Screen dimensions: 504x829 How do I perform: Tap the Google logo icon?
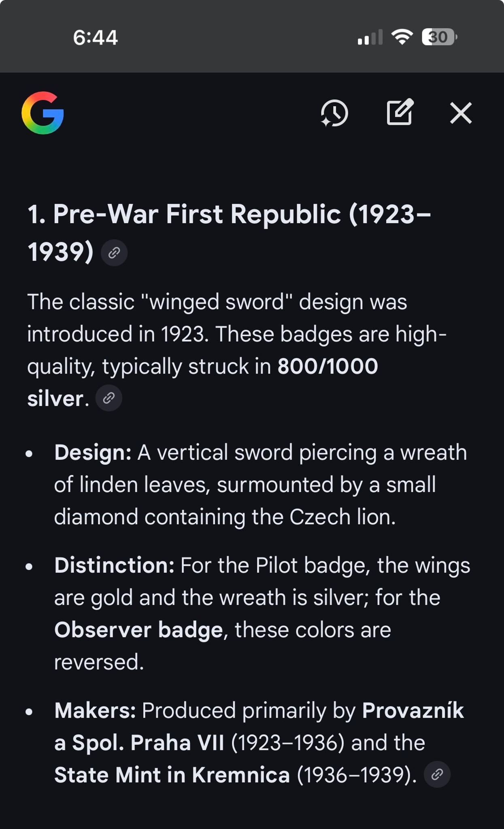pyautogui.click(x=43, y=113)
